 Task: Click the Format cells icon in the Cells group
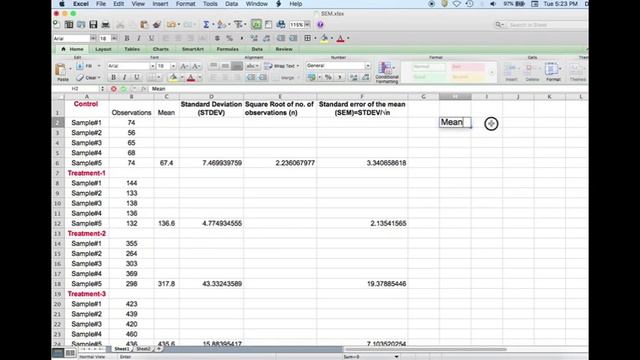[x=552, y=72]
